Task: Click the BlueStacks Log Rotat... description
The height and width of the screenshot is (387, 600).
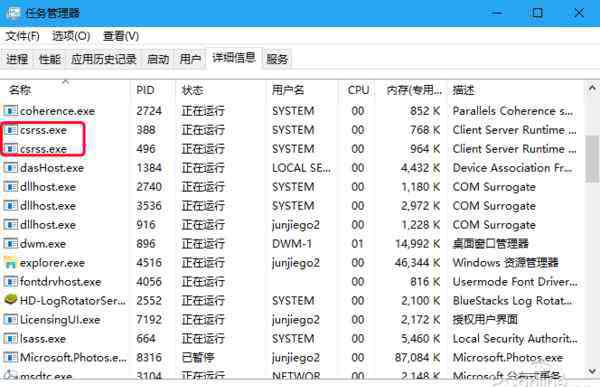Action: 513,301
